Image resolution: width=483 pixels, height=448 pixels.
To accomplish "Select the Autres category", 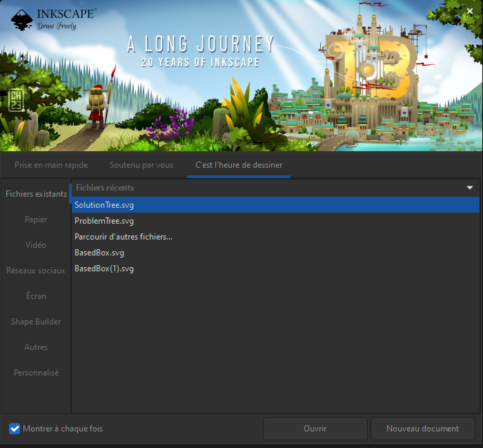I will pos(36,347).
